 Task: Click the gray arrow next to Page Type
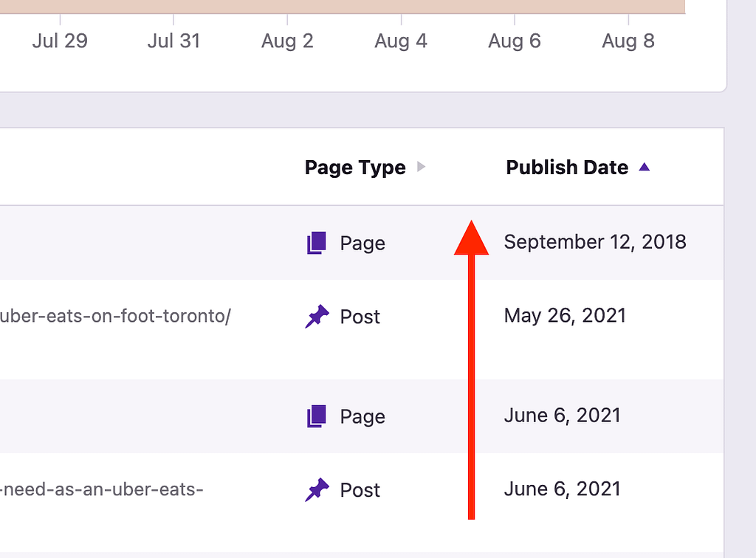(x=422, y=167)
